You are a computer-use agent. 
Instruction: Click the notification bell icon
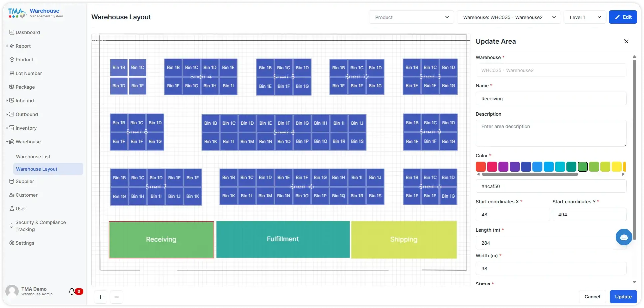click(72, 291)
